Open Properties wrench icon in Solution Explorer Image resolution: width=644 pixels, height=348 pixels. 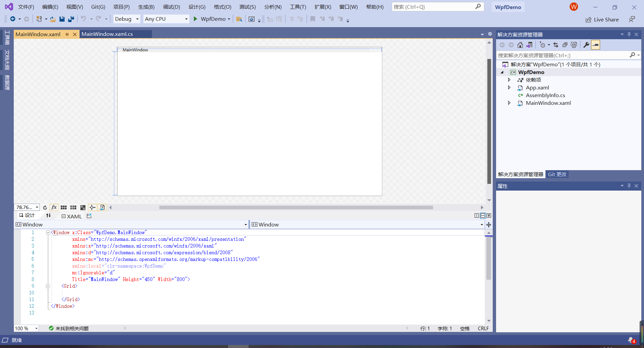(x=586, y=45)
